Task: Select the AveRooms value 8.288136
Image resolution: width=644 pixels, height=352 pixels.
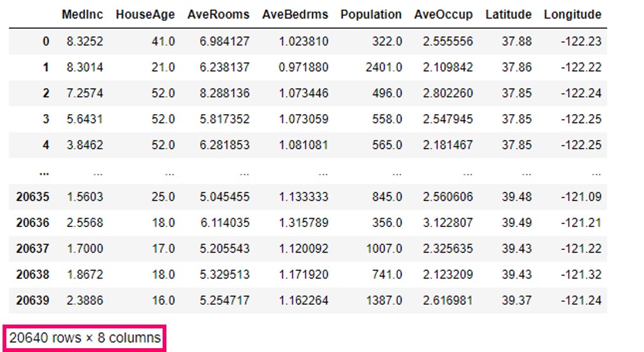Action: (x=225, y=93)
